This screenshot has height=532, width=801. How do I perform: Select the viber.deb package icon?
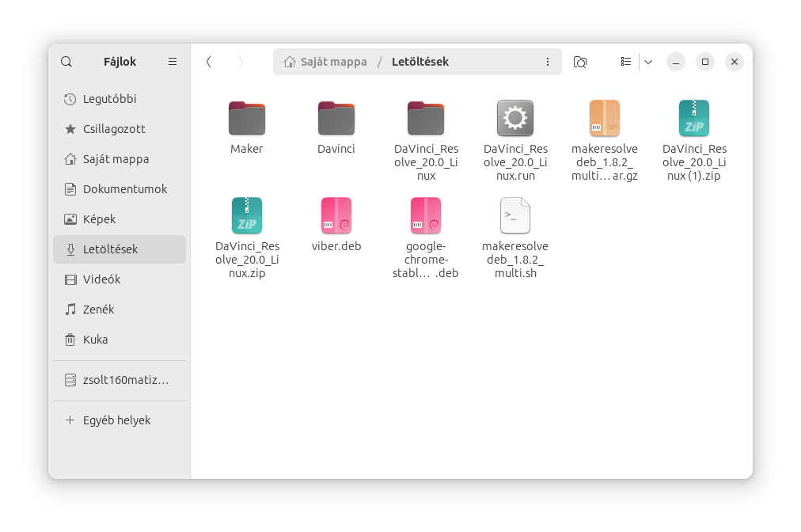(336, 216)
